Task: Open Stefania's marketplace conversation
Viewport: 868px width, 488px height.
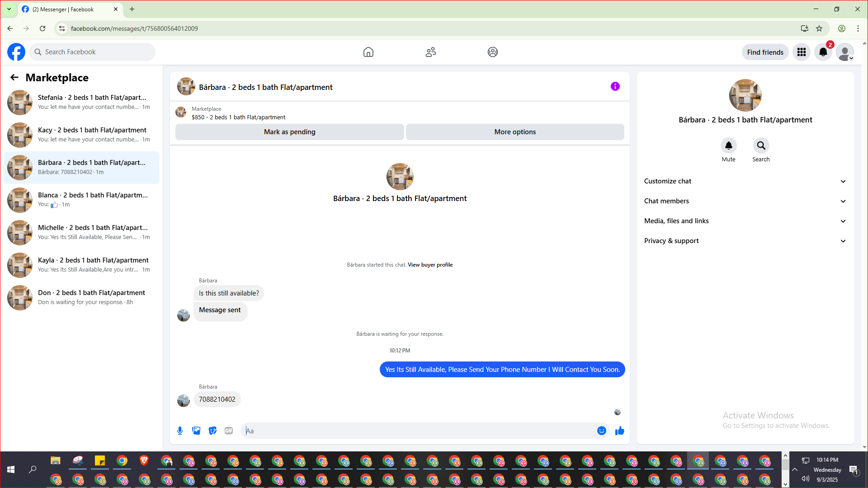Action: (81, 103)
